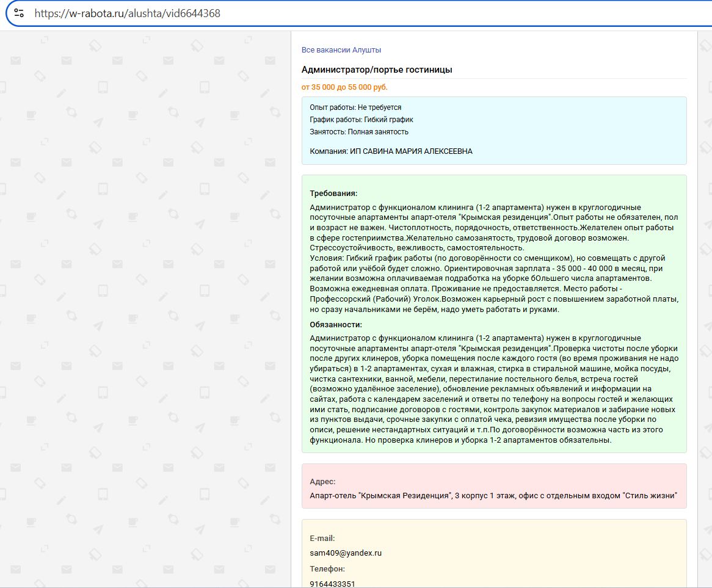
Task: Click the line beginning 'Условия: Гибкий график работы'
Action: click(487, 258)
